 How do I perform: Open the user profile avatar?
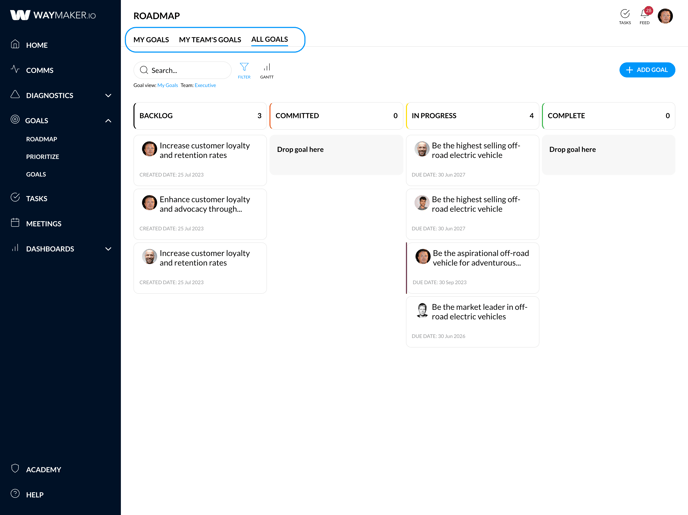665,16
